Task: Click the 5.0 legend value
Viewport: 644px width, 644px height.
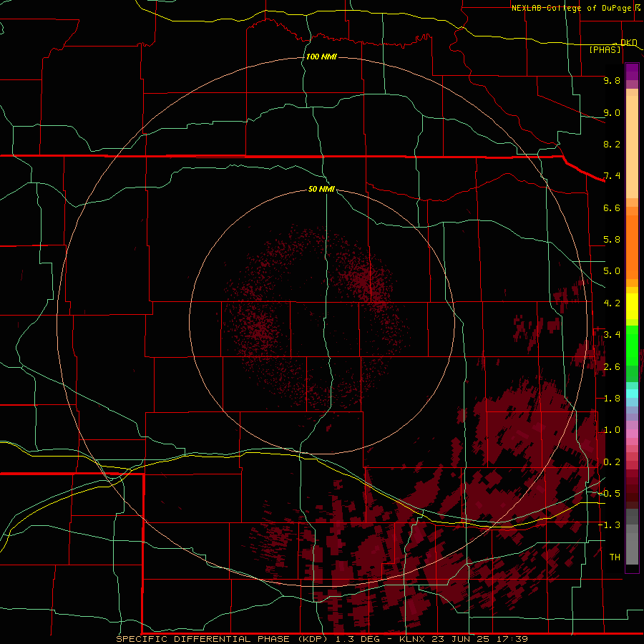Action: (x=612, y=271)
